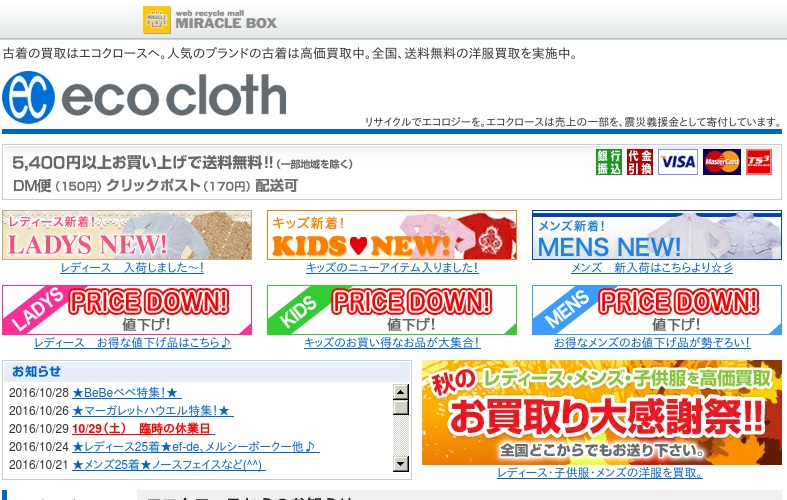
Task: Click the VISA card icon
Action: click(x=678, y=162)
